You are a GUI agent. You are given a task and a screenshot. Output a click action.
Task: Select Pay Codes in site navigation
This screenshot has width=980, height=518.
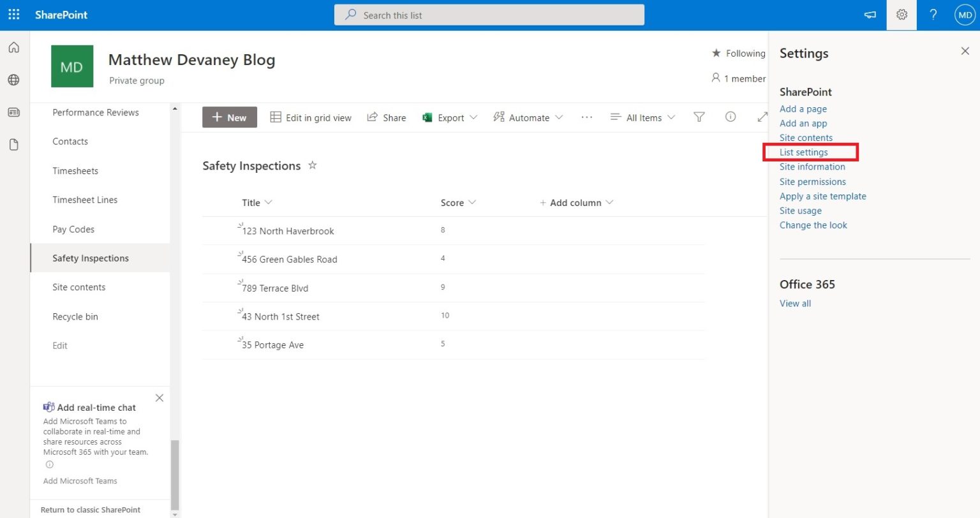73,229
